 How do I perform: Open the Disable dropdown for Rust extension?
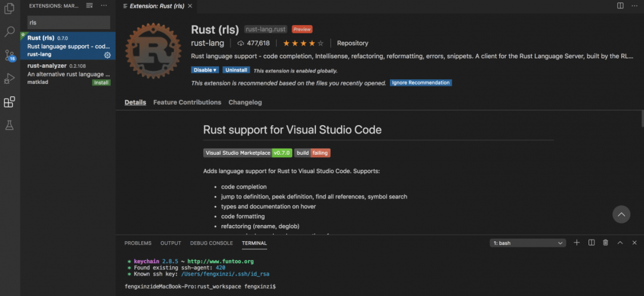click(x=205, y=70)
